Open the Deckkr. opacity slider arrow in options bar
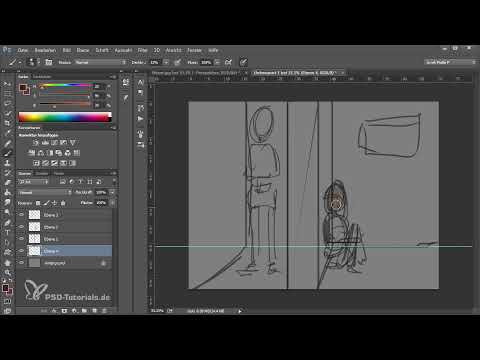This screenshot has width=480, height=360. click(x=166, y=62)
